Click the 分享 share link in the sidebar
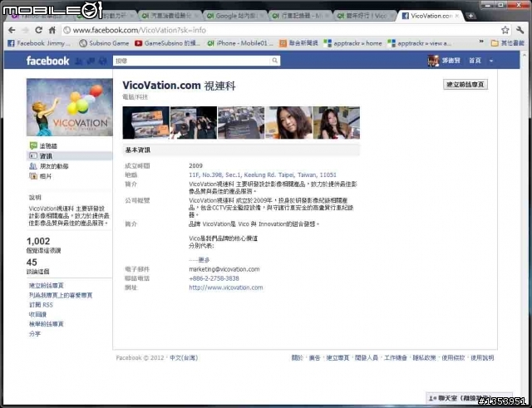 click(x=35, y=334)
